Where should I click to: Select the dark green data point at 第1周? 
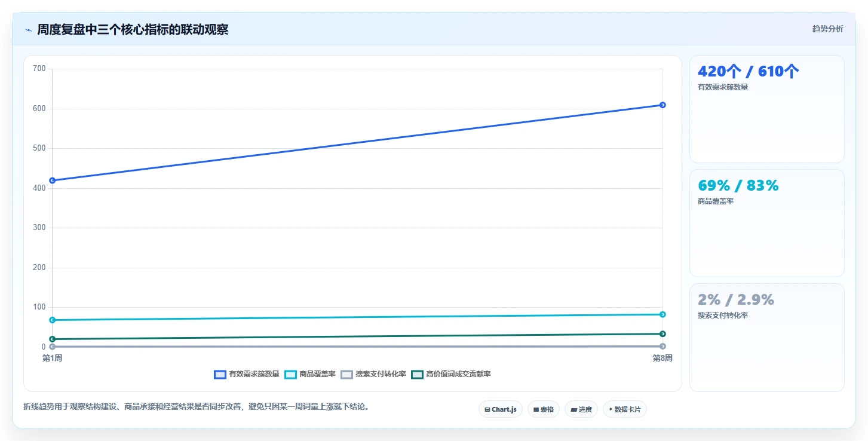(53, 339)
